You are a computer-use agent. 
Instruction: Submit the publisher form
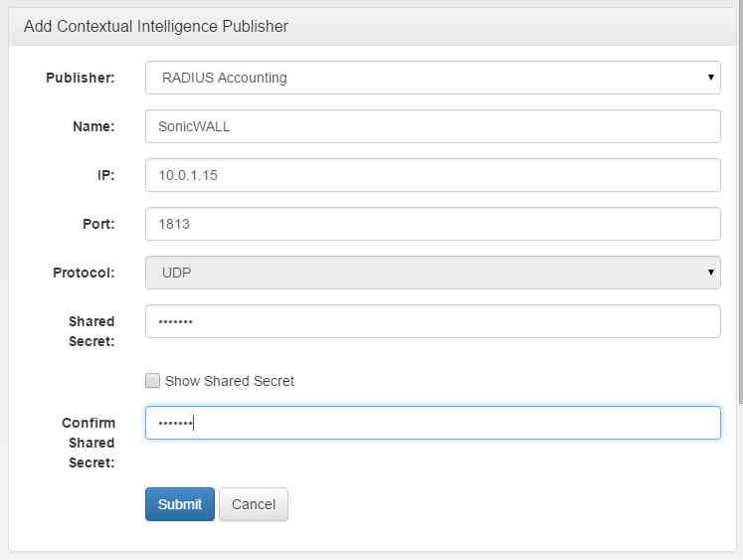(x=180, y=504)
